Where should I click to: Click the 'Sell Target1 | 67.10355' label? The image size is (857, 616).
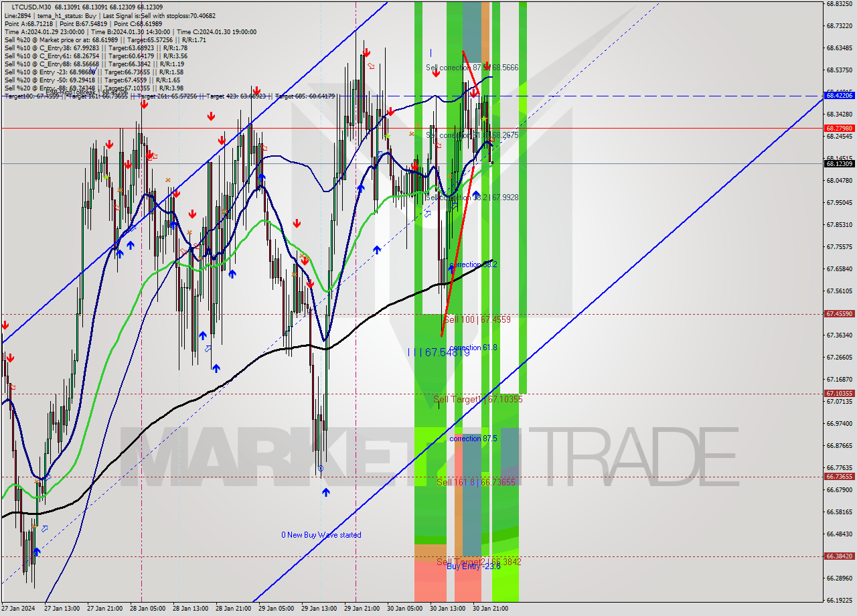[477, 399]
